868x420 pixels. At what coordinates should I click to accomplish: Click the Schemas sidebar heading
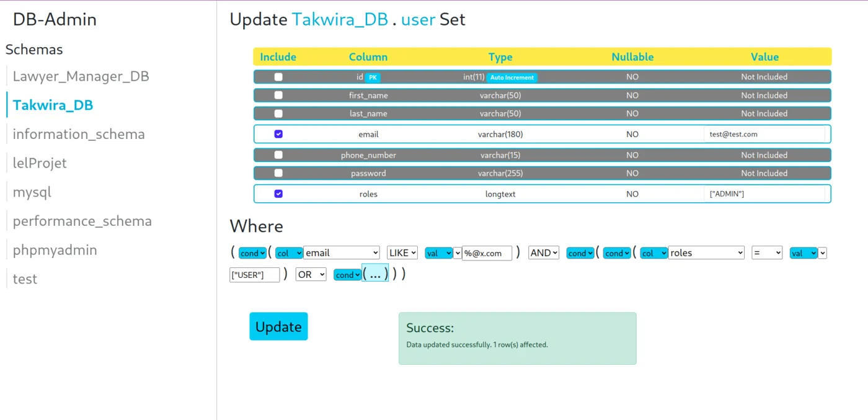click(34, 50)
